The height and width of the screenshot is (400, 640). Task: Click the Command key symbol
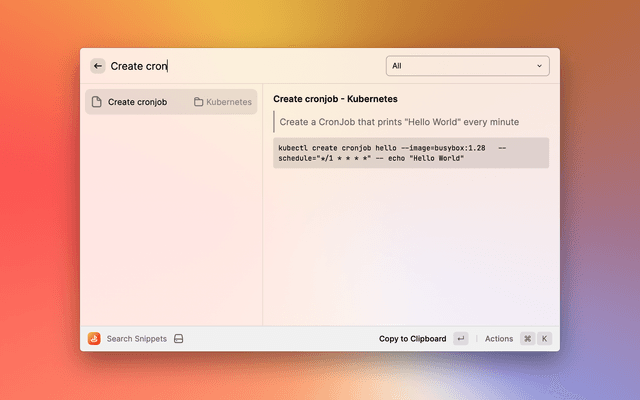pyautogui.click(x=527, y=339)
